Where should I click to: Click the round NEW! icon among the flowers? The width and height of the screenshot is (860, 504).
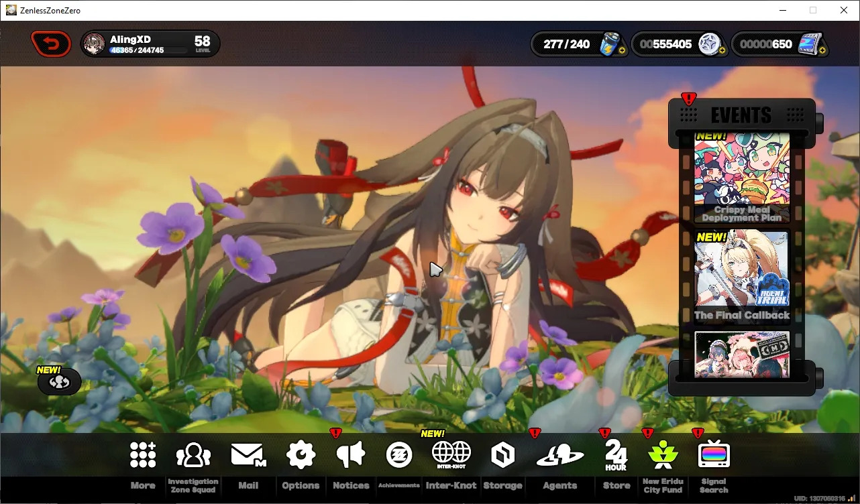pos(60,382)
